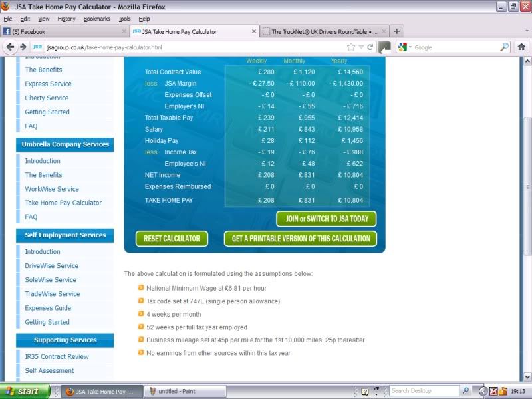532x399 pixels.
Task: Open the list-all-tabs dropdown
Action: pos(527,31)
